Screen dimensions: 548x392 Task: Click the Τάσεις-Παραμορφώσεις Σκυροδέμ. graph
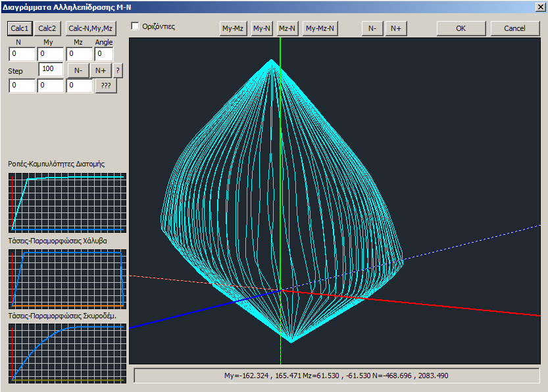coord(68,353)
